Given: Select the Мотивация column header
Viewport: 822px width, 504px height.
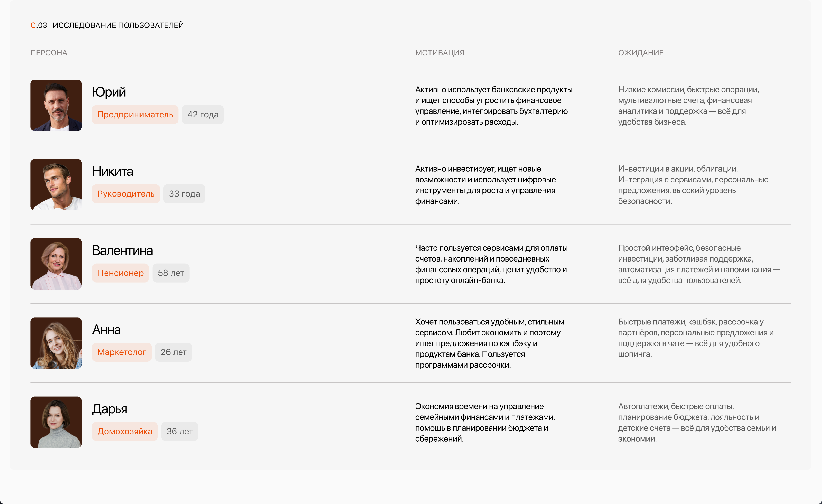Looking at the screenshot, I should pos(439,53).
